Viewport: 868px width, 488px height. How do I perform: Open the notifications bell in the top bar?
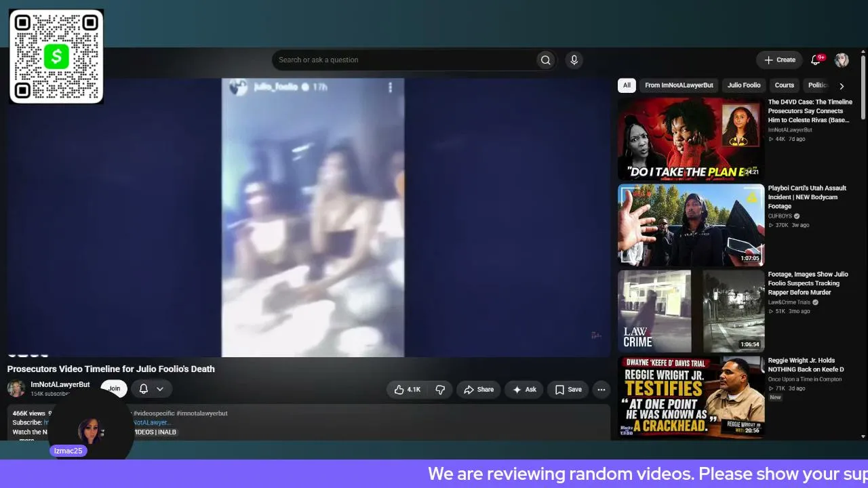(816, 60)
